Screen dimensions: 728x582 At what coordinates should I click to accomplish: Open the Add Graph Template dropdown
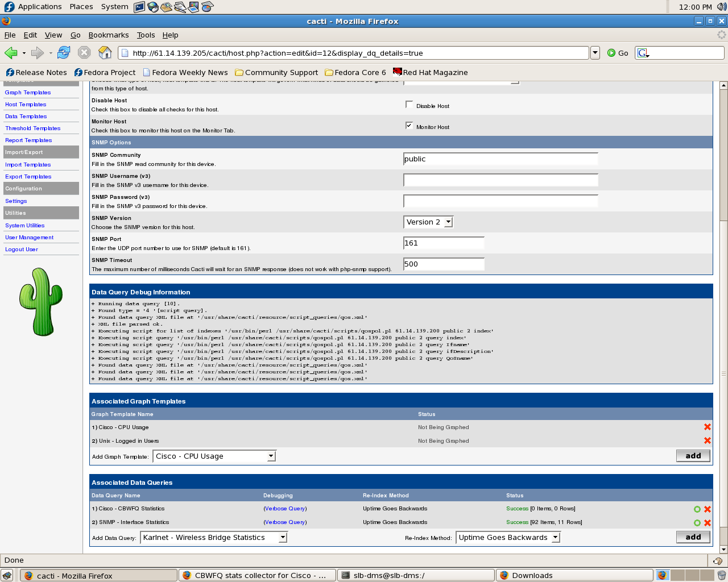tap(214, 456)
